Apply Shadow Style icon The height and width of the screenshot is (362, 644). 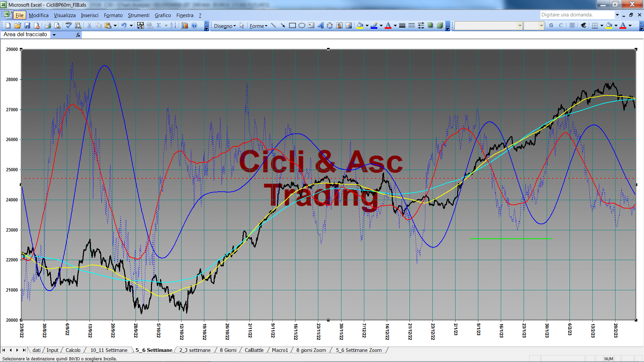coord(430,25)
